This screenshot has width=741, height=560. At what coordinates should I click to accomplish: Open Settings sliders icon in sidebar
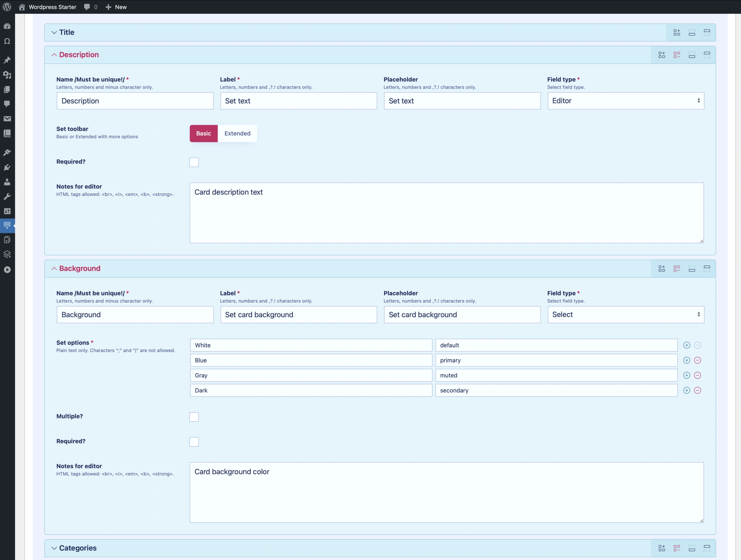click(7, 211)
